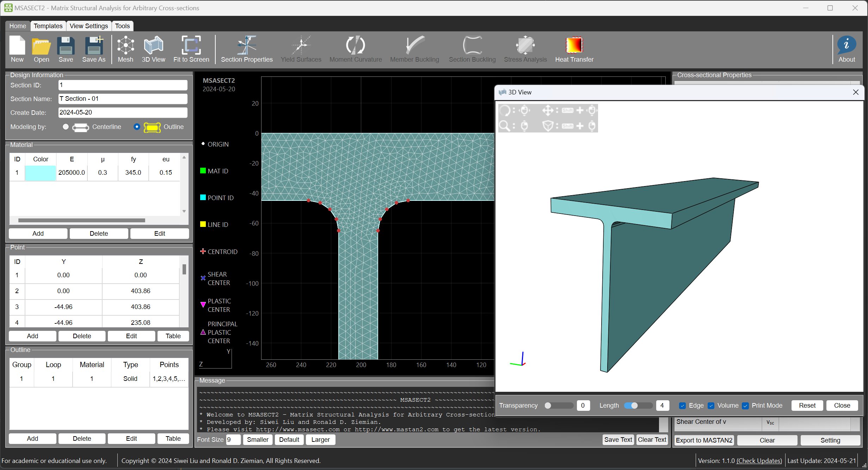
Task: Close the 3D View window with X
Action: pos(855,92)
